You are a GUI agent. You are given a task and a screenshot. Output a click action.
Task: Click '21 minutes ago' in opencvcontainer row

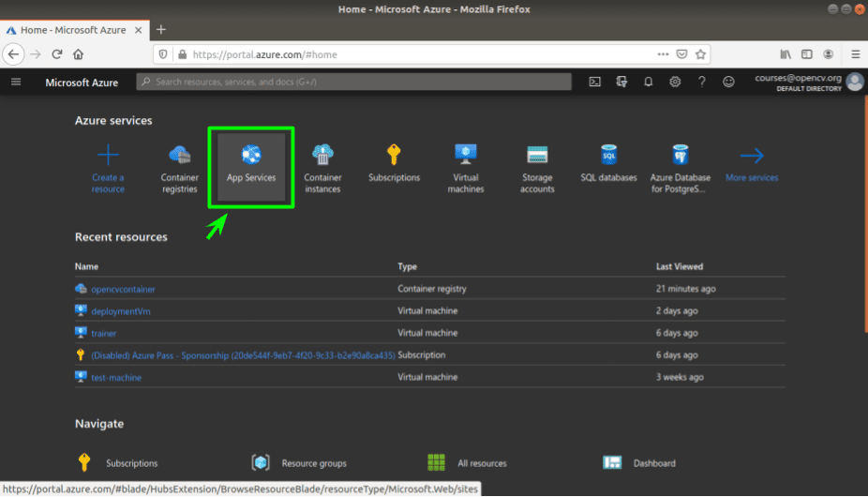tap(686, 289)
